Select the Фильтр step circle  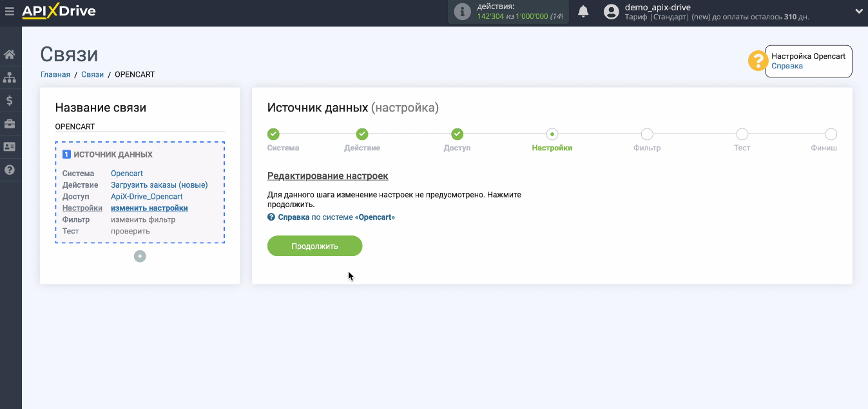[647, 134]
